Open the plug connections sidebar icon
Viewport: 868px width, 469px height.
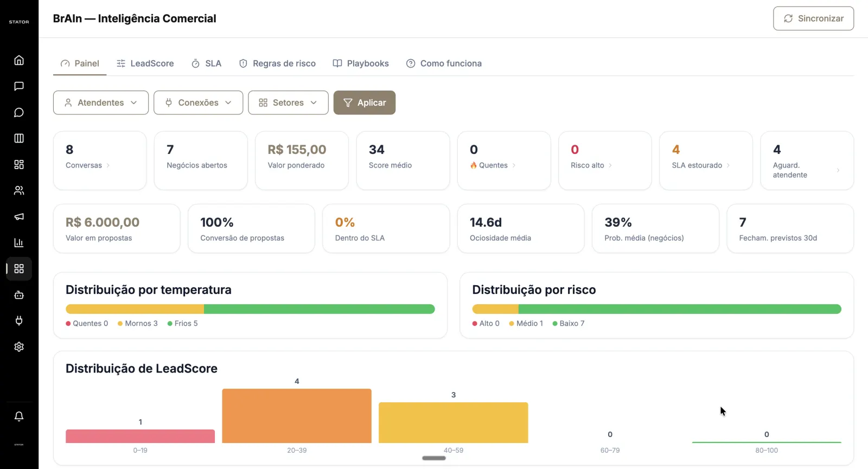pyautogui.click(x=19, y=321)
